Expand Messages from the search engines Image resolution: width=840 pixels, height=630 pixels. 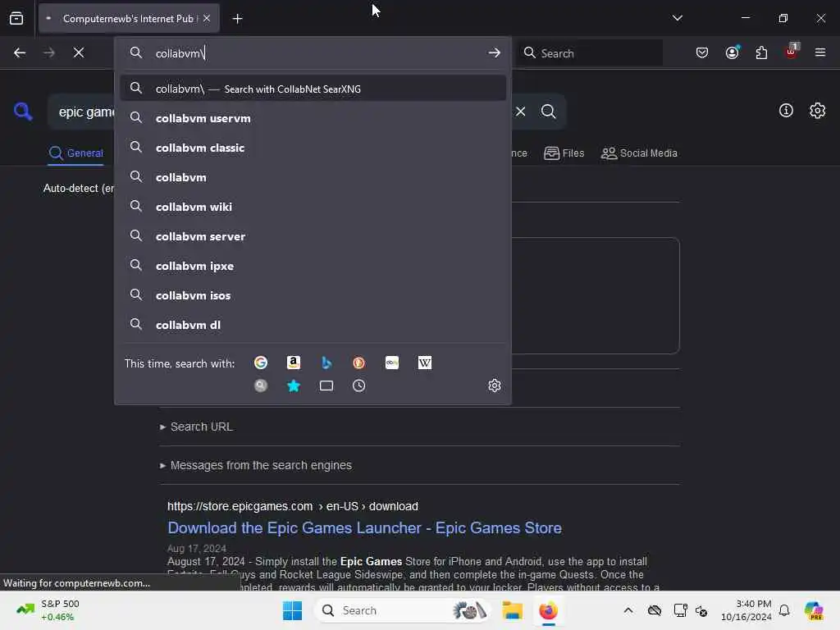pos(256,466)
